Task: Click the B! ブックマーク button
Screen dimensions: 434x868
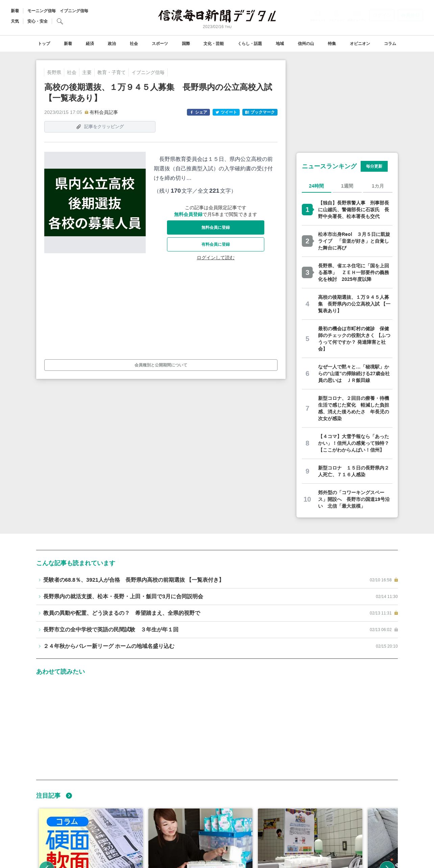Action: coord(260,112)
